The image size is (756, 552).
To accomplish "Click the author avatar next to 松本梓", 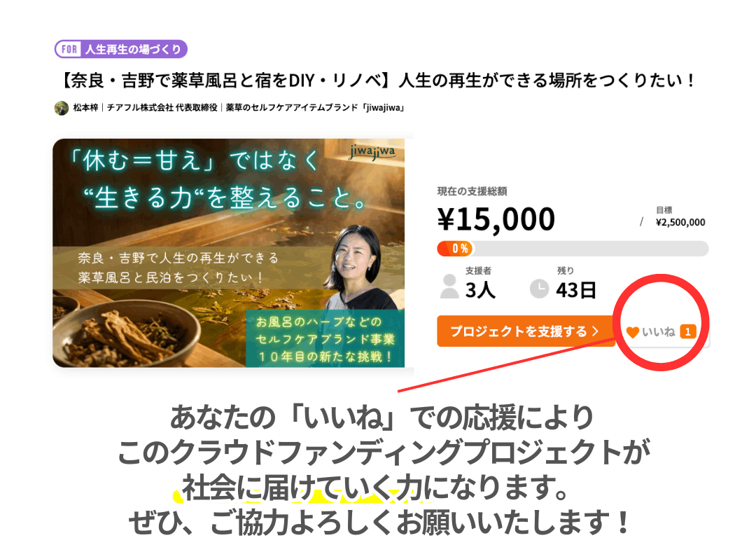I will 61,108.
